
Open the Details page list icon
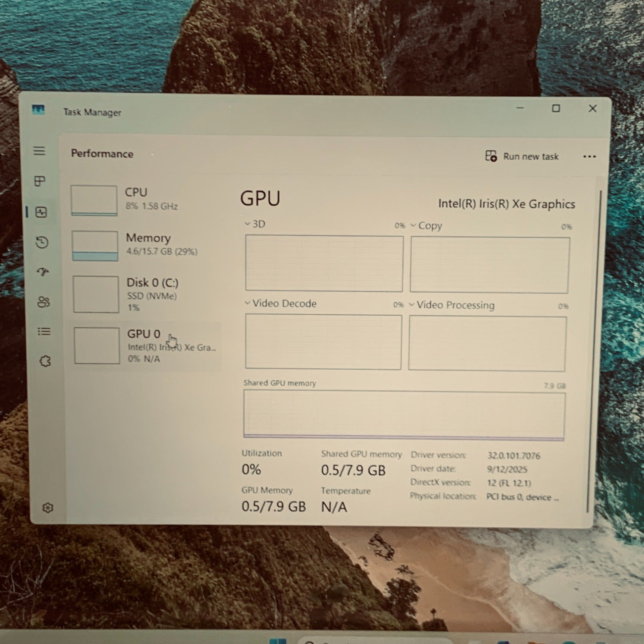point(44,331)
